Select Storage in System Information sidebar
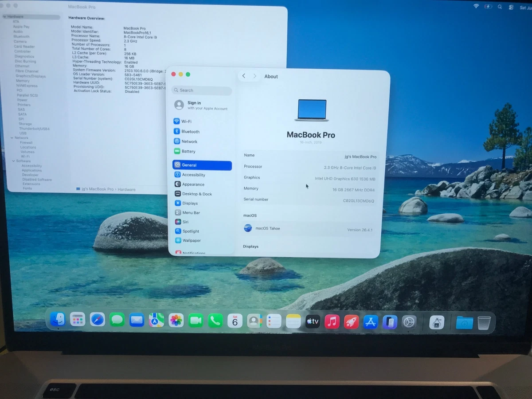Viewport: 532px width, 399px height. click(x=25, y=124)
